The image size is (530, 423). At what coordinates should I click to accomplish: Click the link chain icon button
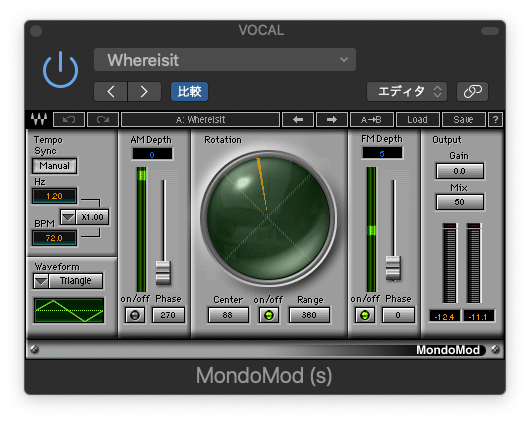click(472, 91)
